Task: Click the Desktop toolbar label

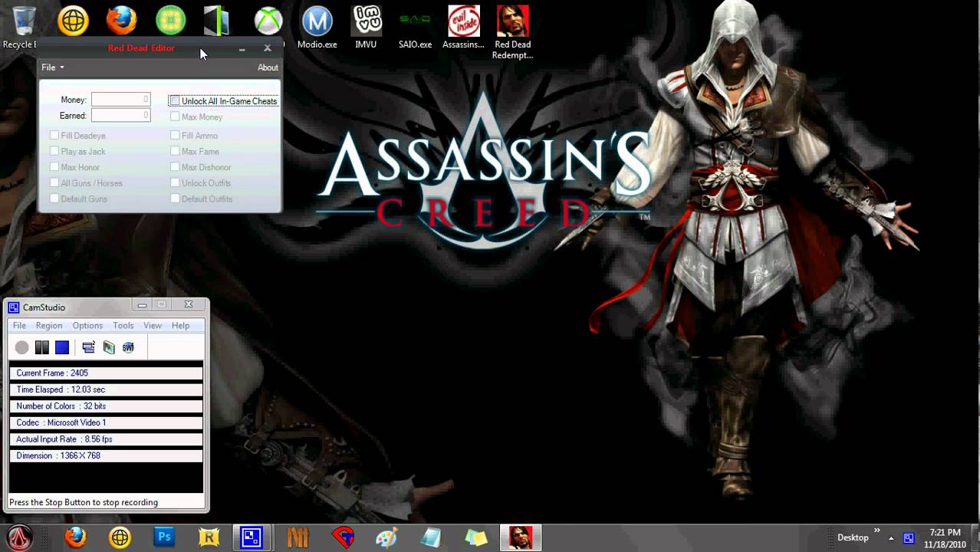Action: click(x=853, y=537)
